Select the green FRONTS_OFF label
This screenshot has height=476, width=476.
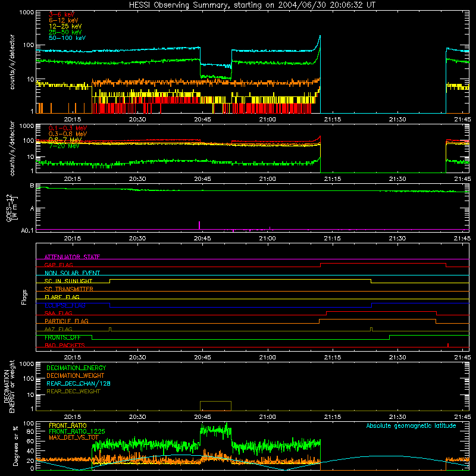coord(63,337)
